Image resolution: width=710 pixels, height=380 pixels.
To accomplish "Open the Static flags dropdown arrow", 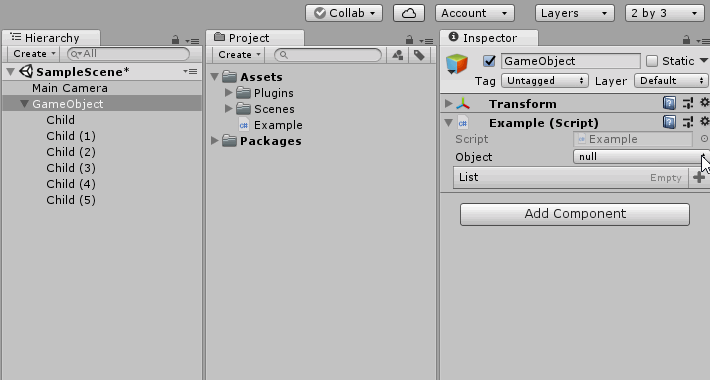I will pyautogui.click(x=704, y=61).
